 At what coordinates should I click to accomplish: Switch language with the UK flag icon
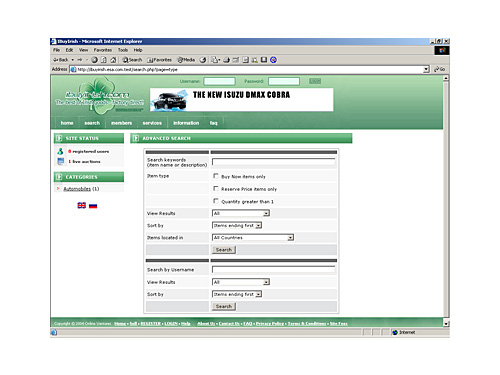click(x=82, y=205)
